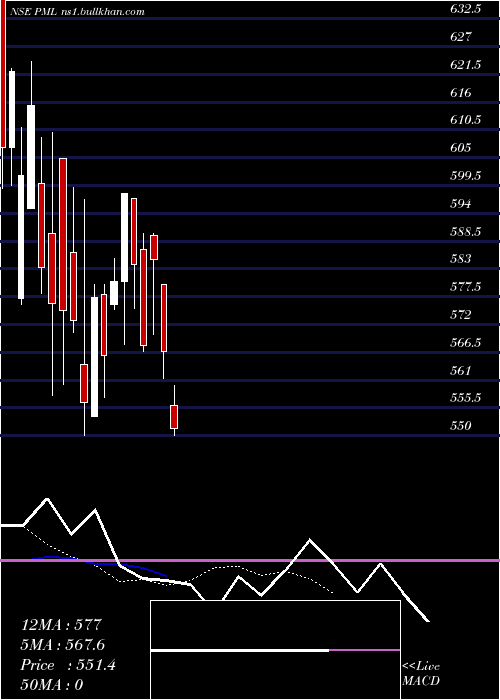Click the 605 price axis label
Viewport: 500px width, 700px height.
(461, 147)
